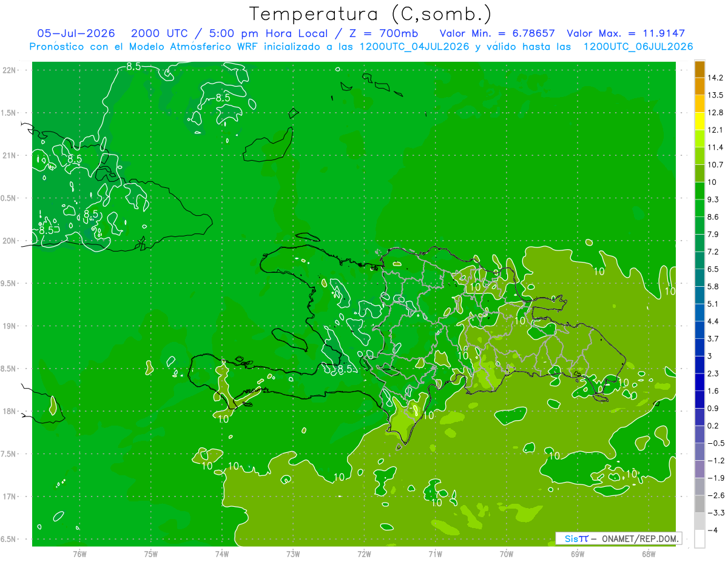Click "Valor Max. = 11.9147"
Viewport: 728px width, 562px height.
pos(626,33)
